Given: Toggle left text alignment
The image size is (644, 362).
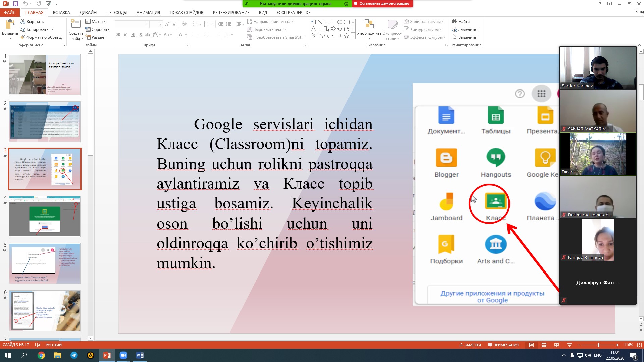Looking at the screenshot, I should click(195, 35).
